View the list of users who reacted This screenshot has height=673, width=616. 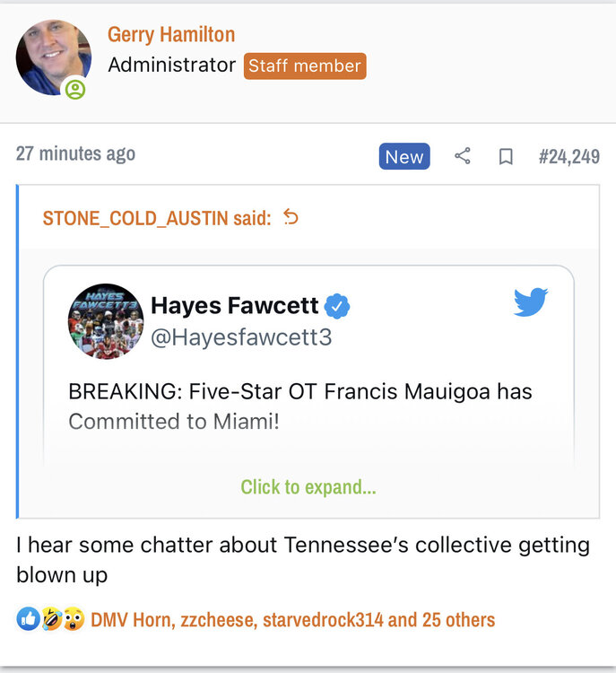292,619
